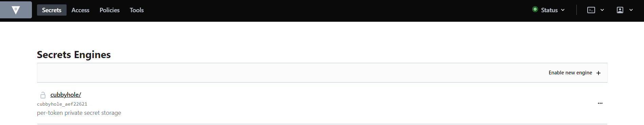Click the plus icon beside Enable new engine
The width and height of the screenshot is (644, 125).
click(x=598, y=73)
